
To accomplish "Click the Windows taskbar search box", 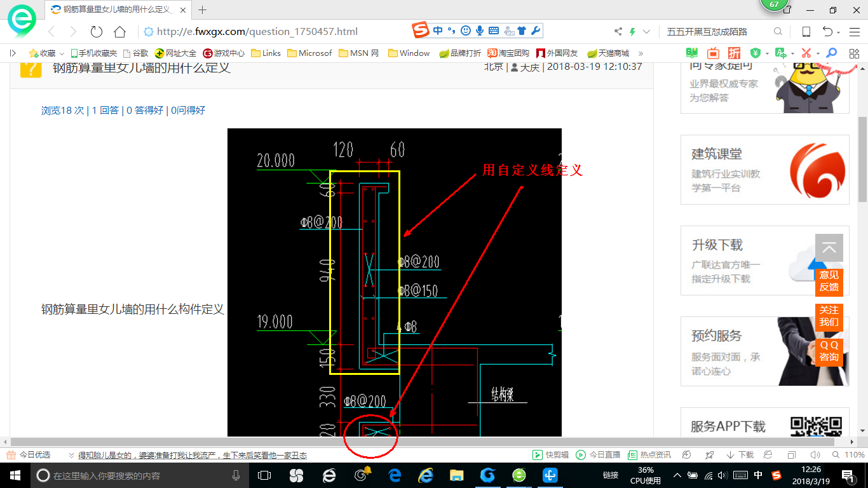I will (140, 475).
